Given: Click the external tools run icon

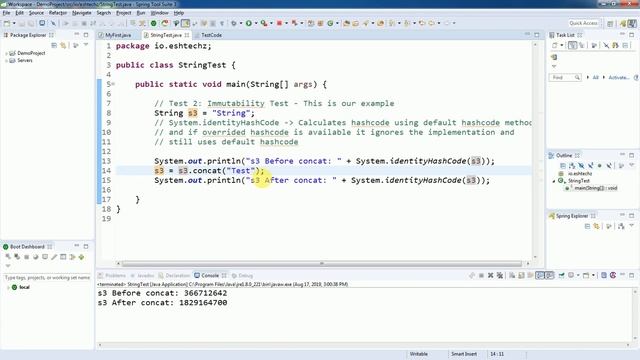Looking at the screenshot, I should click(x=264, y=23).
